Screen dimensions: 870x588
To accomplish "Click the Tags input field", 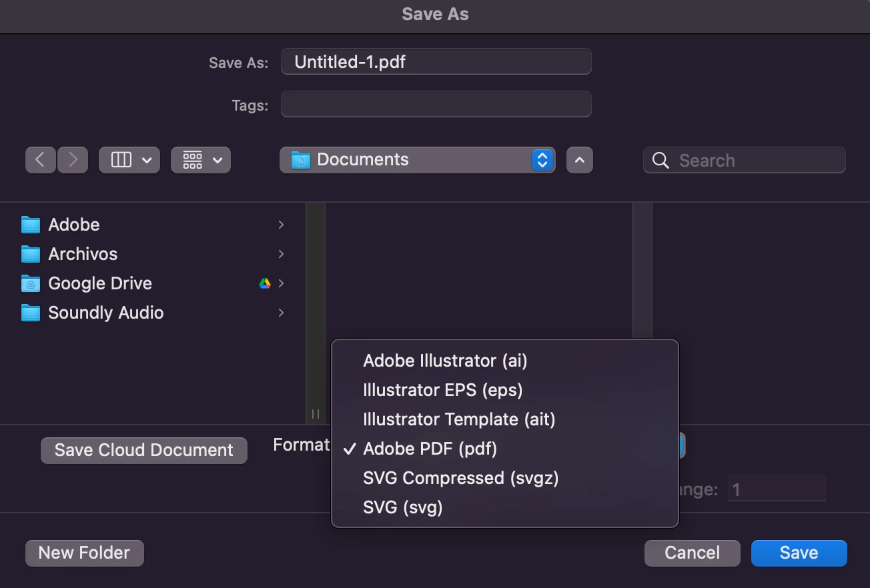I will 436,105.
